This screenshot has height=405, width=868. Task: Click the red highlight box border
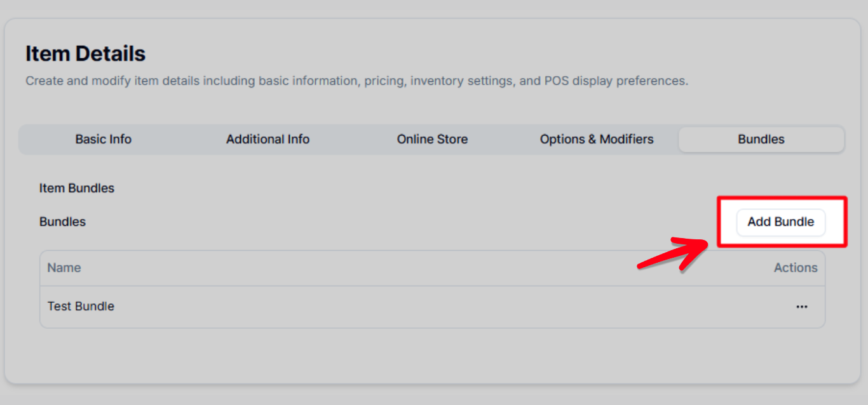pyautogui.click(x=782, y=198)
